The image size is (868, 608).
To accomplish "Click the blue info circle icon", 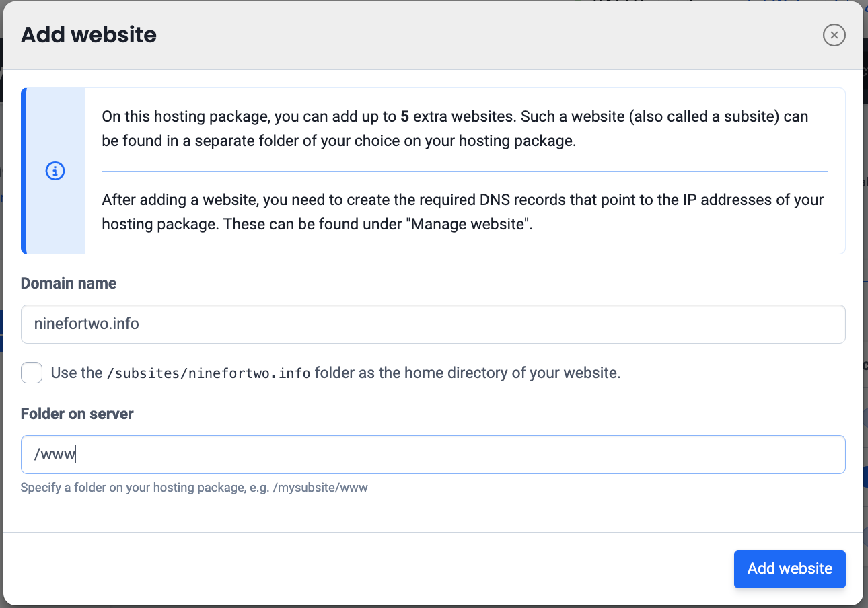I will pyautogui.click(x=55, y=172).
